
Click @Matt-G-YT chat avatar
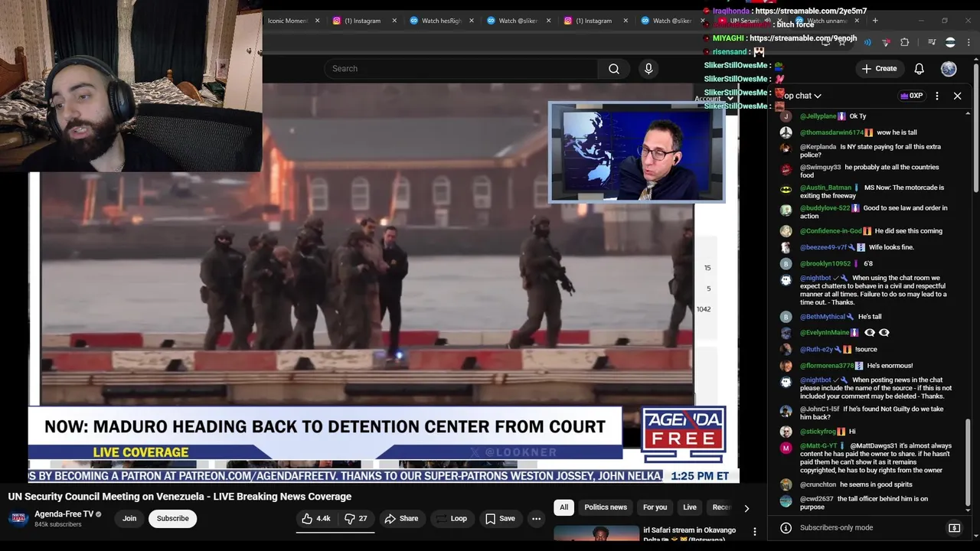[x=786, y=448]
